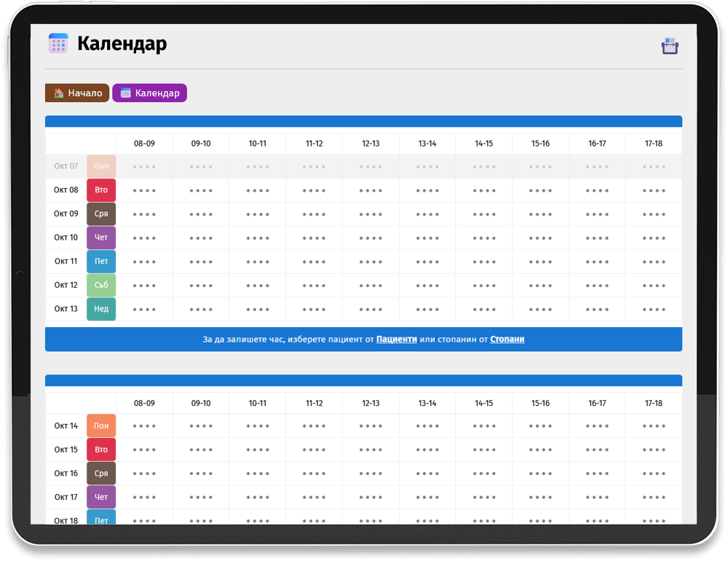Viewport: 728px width, 561px height.
Task: Select the red Вто badge for Окт 15
Action: [101, 450]
